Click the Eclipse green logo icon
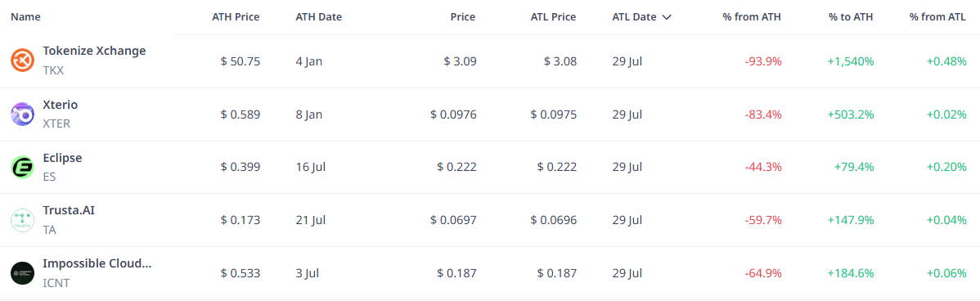This screenshot has width=980, height=301. [23, 168]
